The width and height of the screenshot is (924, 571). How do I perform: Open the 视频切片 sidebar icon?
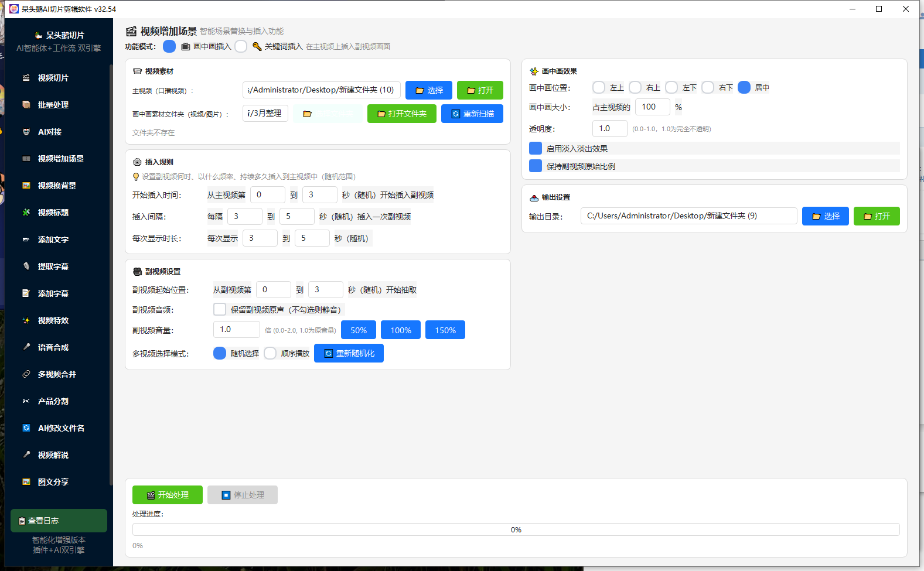26,78
